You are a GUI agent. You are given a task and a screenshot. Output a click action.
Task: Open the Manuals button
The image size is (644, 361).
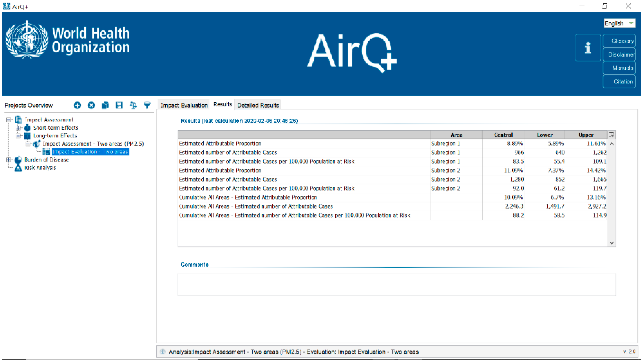coord(619,68)
